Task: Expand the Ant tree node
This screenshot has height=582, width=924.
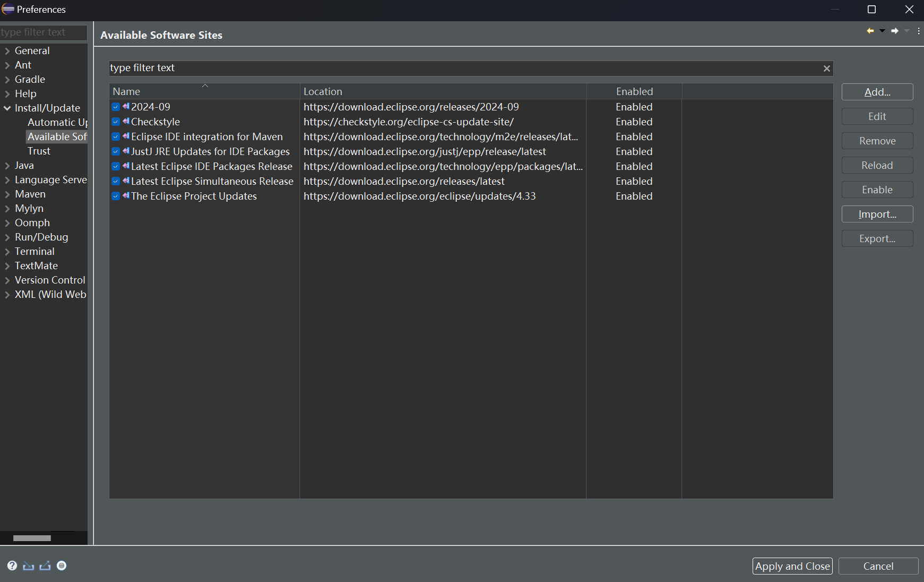Action: pyautogui.click(x=7, y=65)
